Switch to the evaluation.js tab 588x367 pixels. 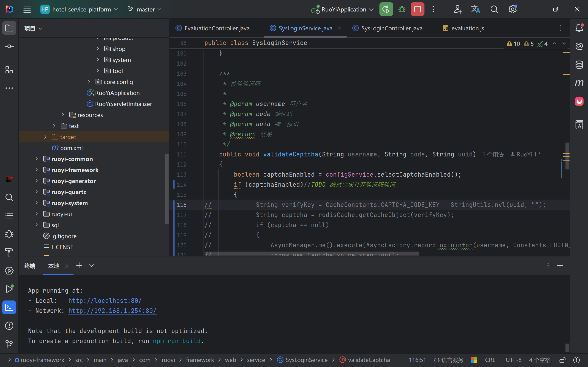click(x=467, y=28)
